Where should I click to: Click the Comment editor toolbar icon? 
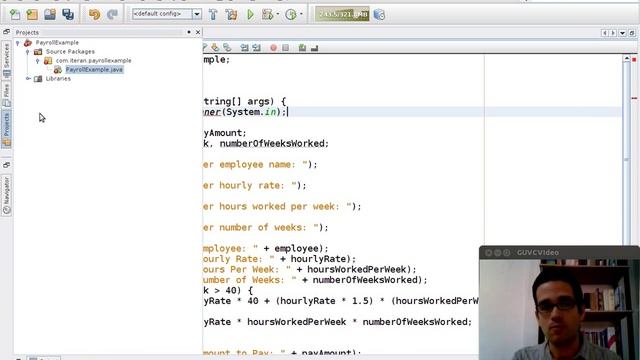[302, 48]
